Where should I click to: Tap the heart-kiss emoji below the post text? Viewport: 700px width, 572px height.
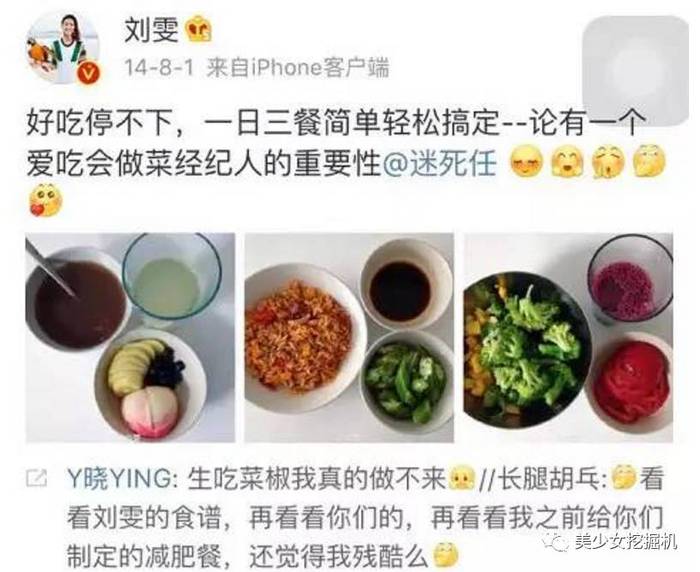tap(45, 200)
